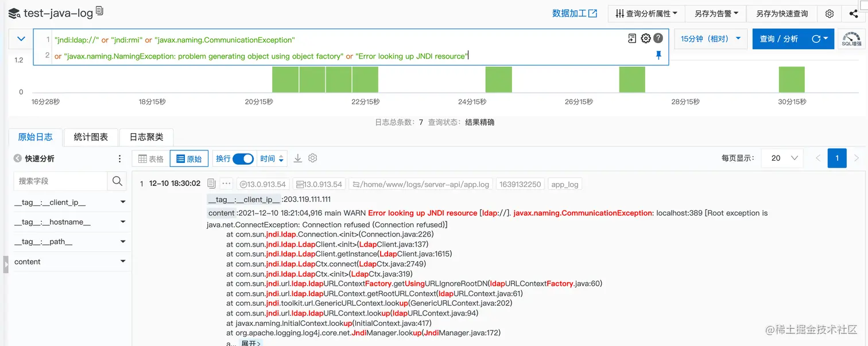Click the content field label in log entry
The image size is (868, 346).
click(x=222, y=213)
